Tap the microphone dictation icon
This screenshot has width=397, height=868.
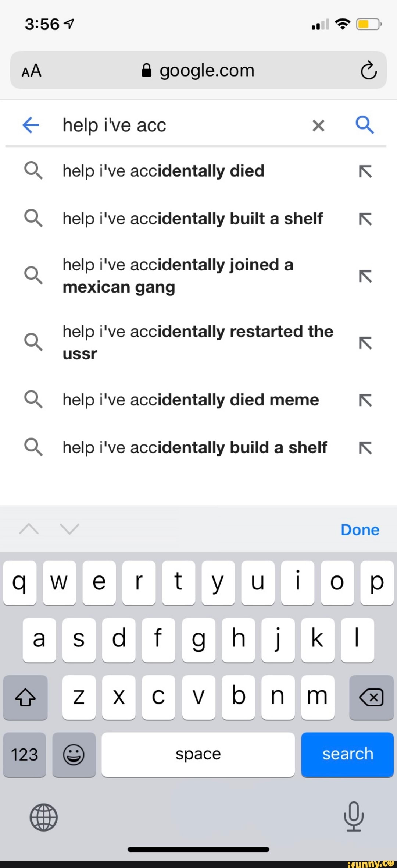click(x=354, y=817)
